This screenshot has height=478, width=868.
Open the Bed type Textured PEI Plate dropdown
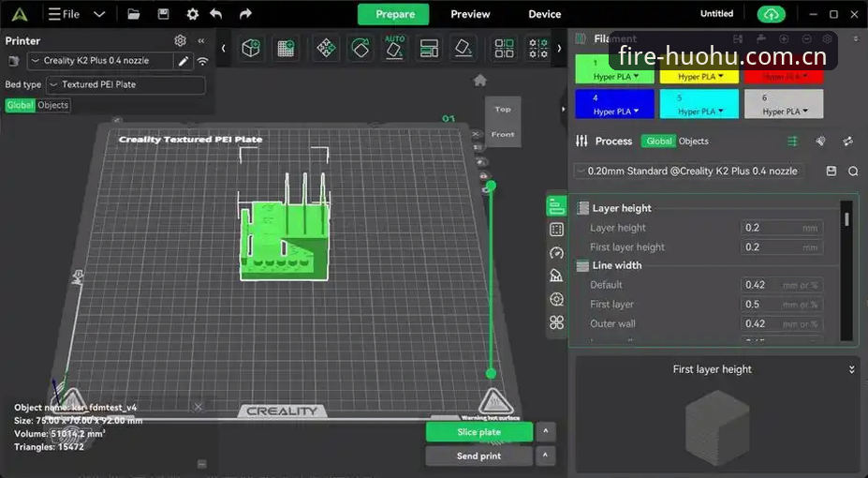[x=125, y=84]
